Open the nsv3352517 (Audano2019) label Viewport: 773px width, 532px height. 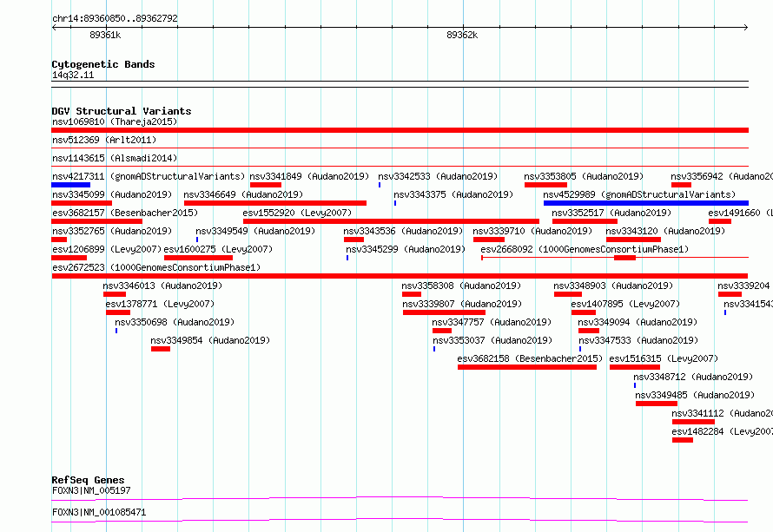(611, 213)
